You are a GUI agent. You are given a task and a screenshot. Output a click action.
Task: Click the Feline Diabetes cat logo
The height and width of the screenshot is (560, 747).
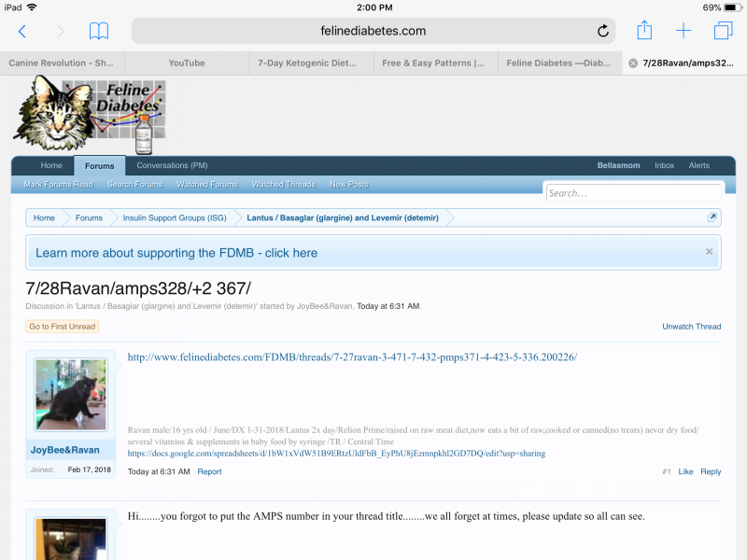tap(90, 115)
